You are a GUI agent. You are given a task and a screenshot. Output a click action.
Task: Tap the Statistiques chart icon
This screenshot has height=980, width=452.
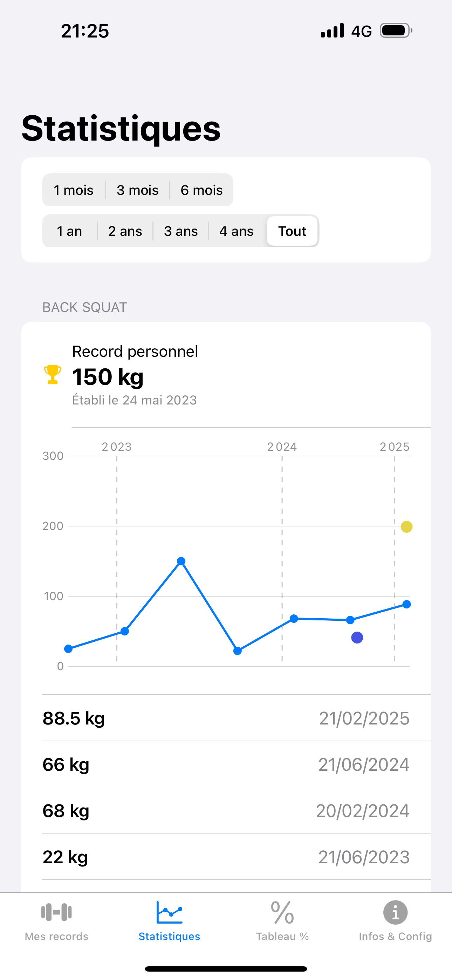click(x=169, y=912)
